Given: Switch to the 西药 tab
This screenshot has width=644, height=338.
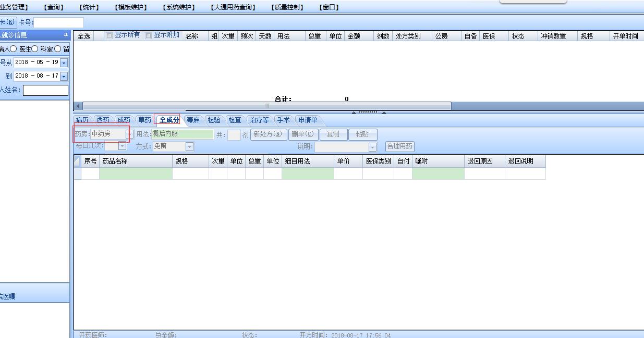Looking at the screenshot, I should tap(103, 120).
